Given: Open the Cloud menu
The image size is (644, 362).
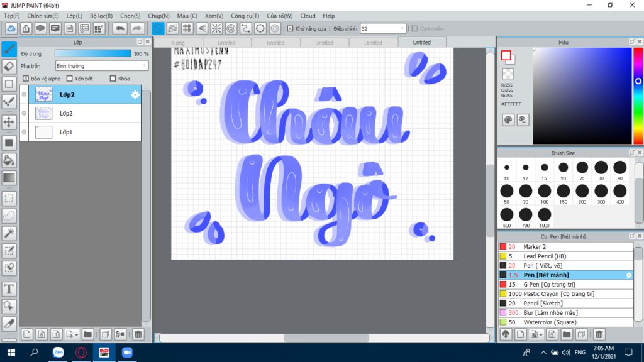Looking at the screenshot, I should coord(308,16).
